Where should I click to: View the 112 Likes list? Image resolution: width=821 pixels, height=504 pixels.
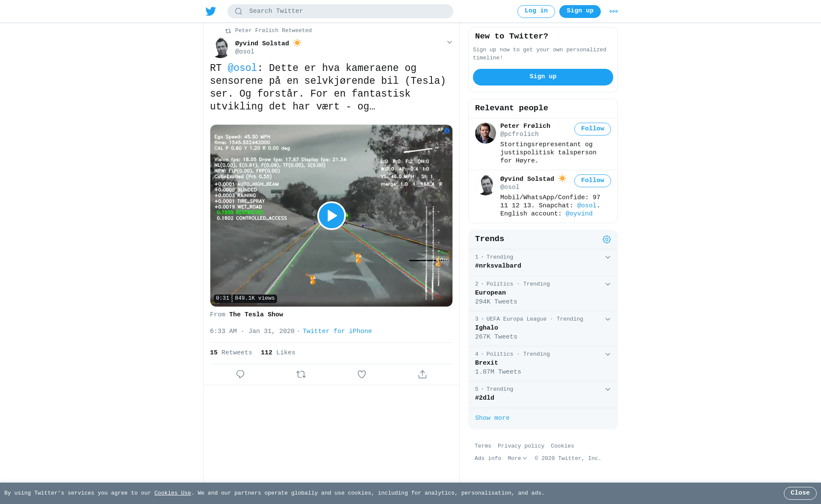[278, 353]
